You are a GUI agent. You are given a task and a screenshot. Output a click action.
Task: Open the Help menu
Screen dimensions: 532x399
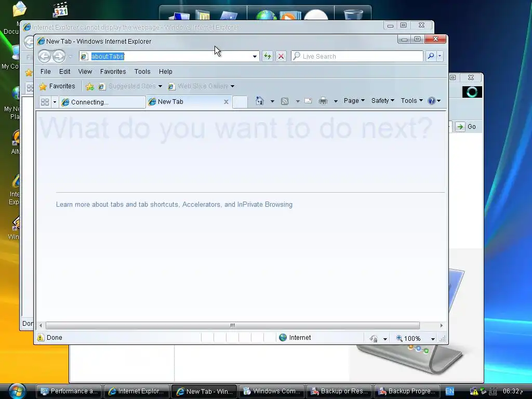[166, 72]
